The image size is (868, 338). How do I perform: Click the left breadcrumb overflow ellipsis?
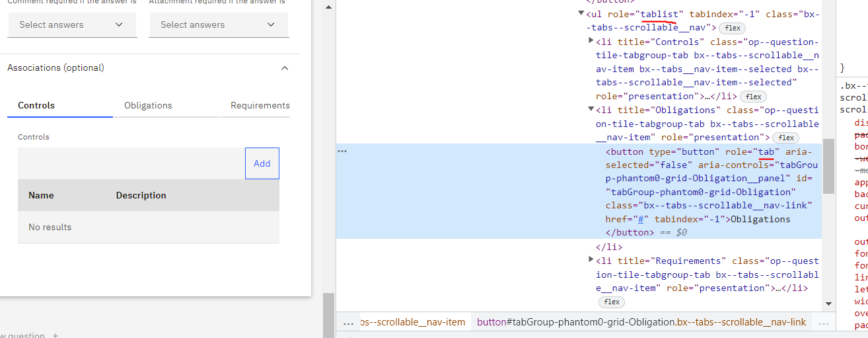(349, 323)
